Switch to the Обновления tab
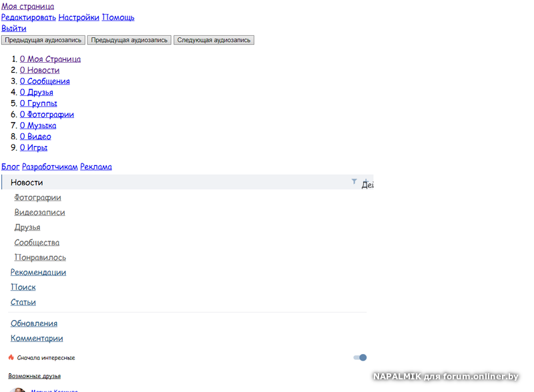The image size is (534, 392). point(34,323)
